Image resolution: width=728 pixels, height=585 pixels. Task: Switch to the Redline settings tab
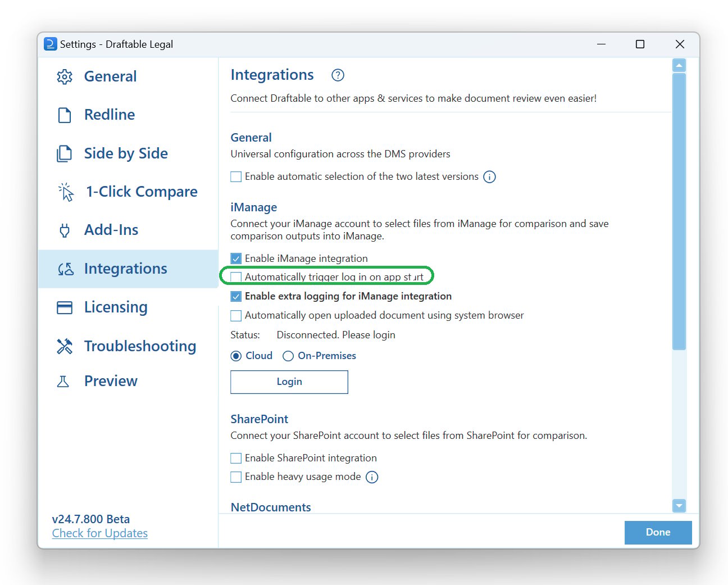[128, 115]
